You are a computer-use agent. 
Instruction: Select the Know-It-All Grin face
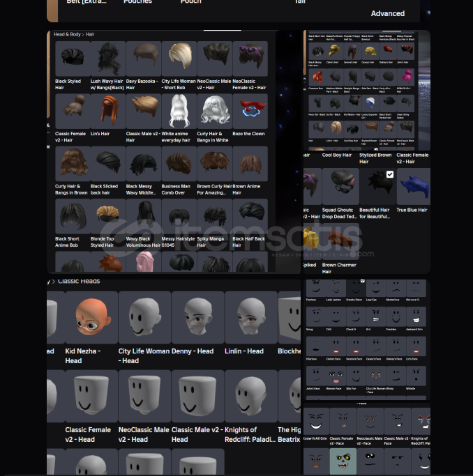tap(316, 422)
